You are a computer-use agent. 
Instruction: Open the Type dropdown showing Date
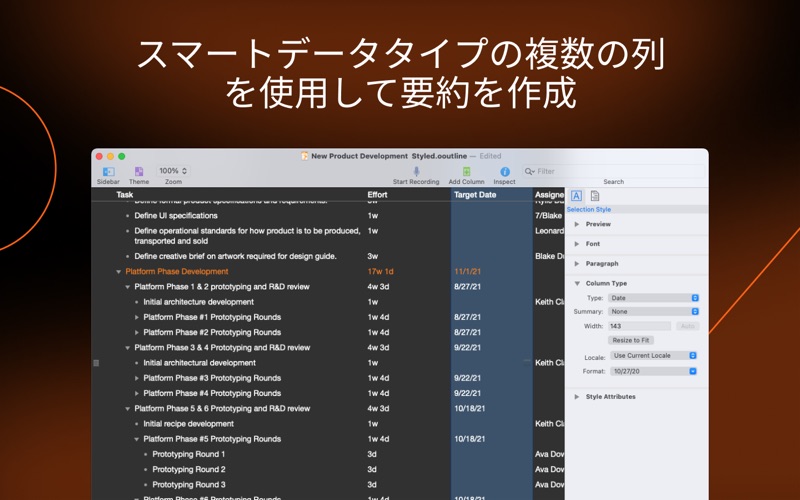[x=653, y=298]
